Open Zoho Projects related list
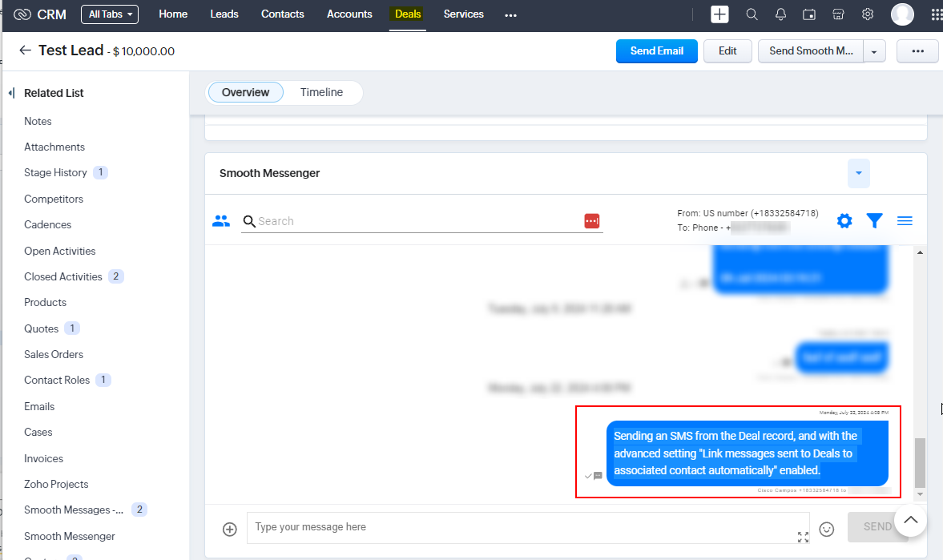The width and height of the screenshot is (943, 560). [56, 484]
